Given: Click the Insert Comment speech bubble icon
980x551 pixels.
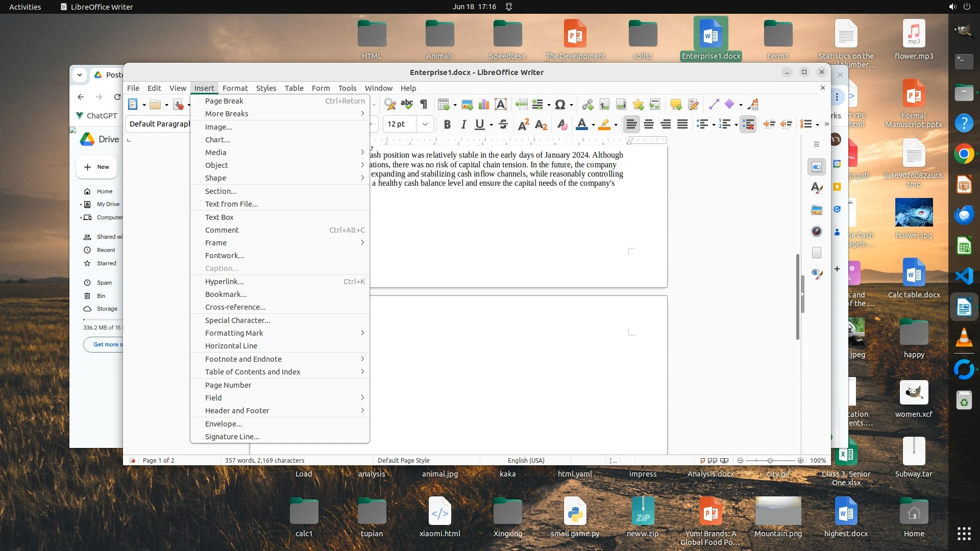Looking at the screenshot, I should click(676, 105).
